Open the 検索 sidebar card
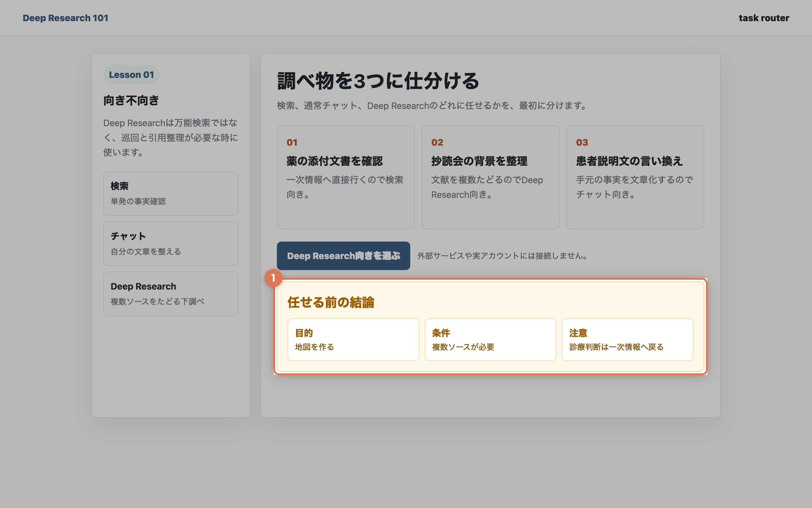Screen dimensions: 812x508 coord(171,194)
